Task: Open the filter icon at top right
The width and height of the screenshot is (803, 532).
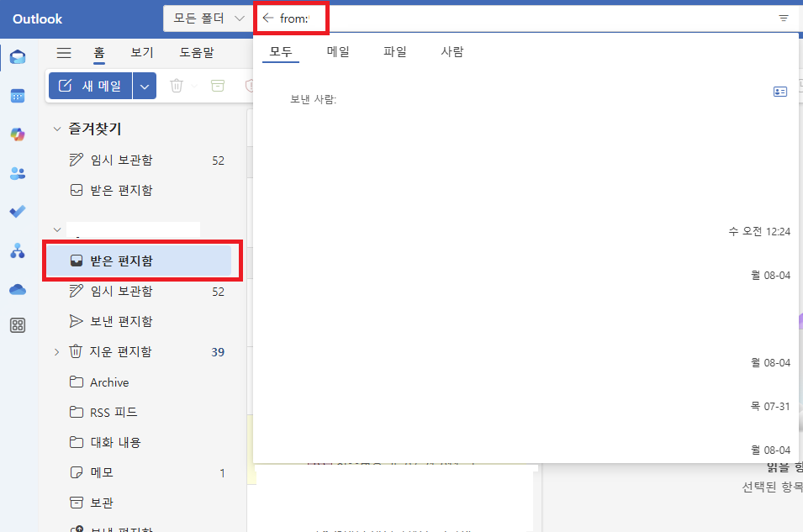Action: (x=783, y=18)
